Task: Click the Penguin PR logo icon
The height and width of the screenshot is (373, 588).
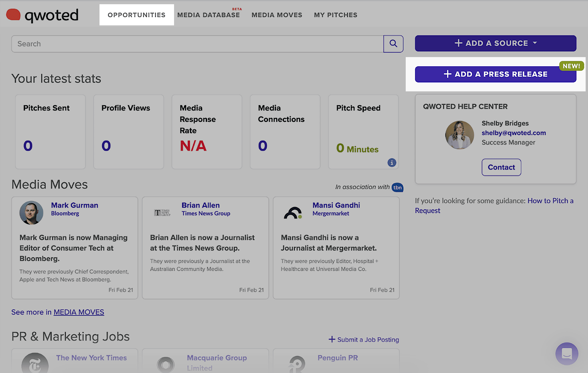Action: 297,364
